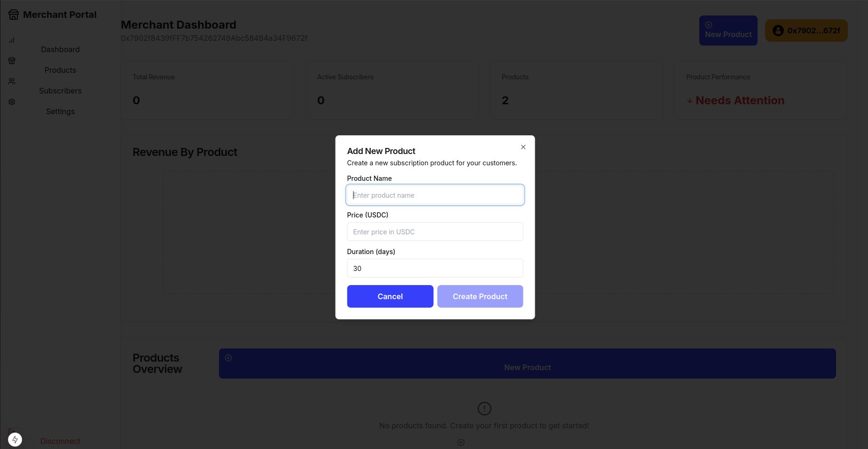Open Dashboard in the sidebar
This screenshot has width=868, height=449.
(60, 49)
